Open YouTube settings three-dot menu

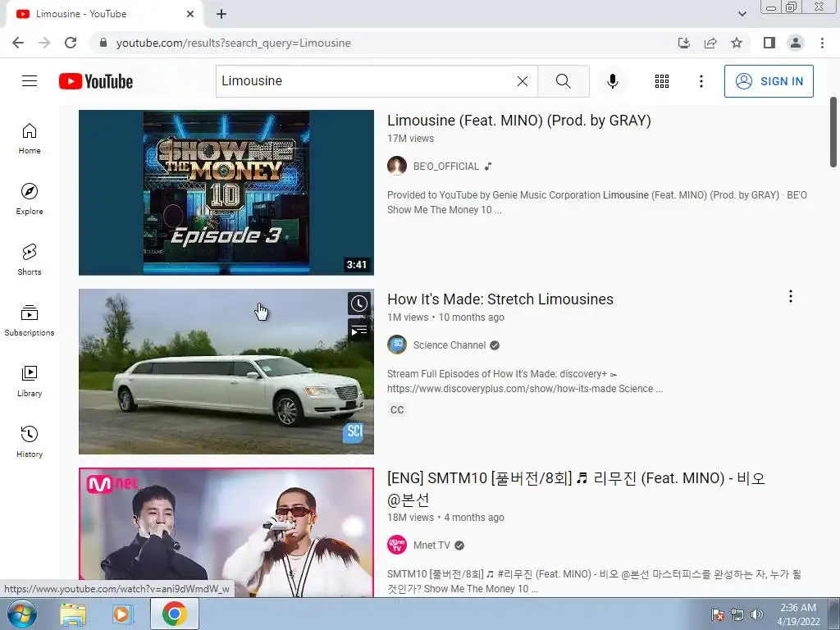701,81
